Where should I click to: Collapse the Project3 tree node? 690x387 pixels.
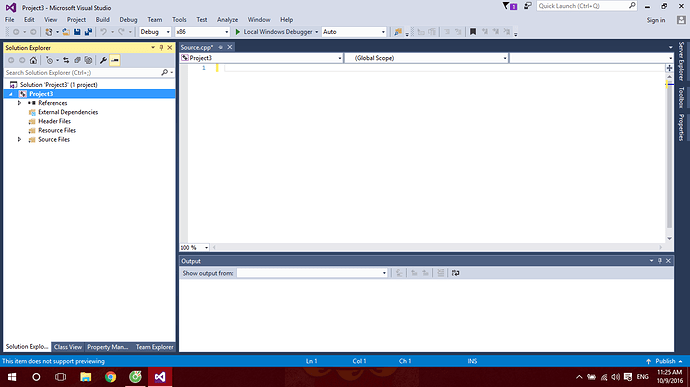tap(11, 94)
